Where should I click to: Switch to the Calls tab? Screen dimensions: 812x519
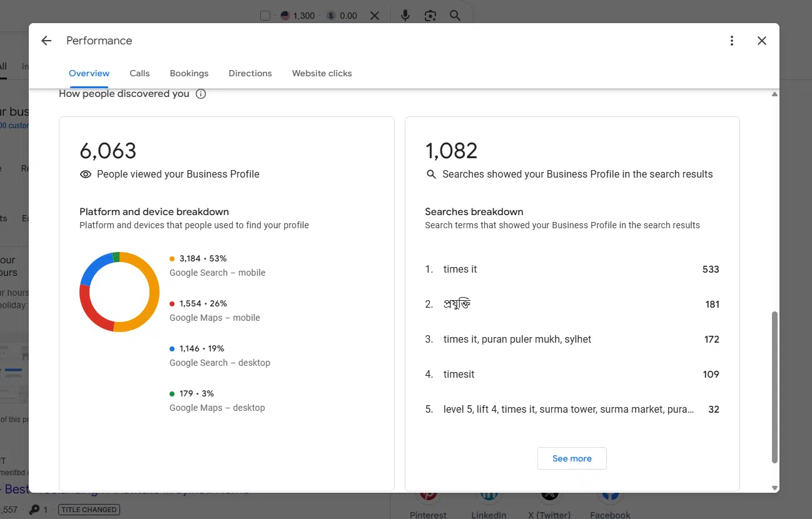point(140,73)
